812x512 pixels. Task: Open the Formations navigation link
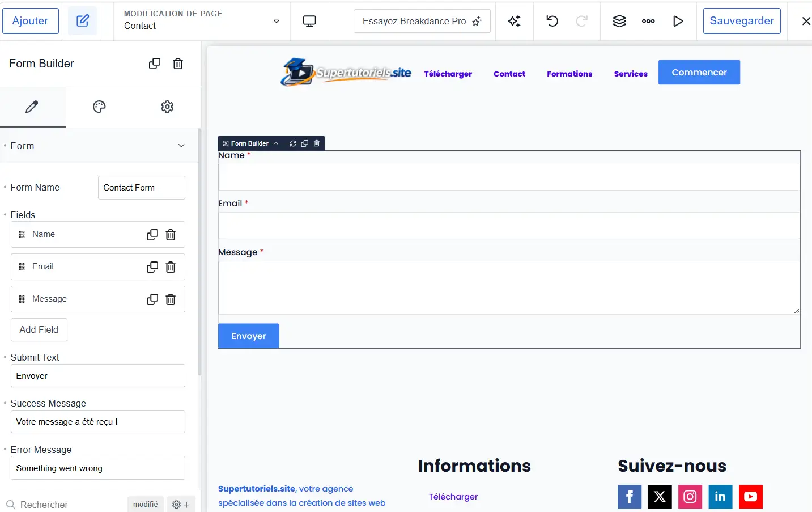pyautogui.click(x=569, y=74)
